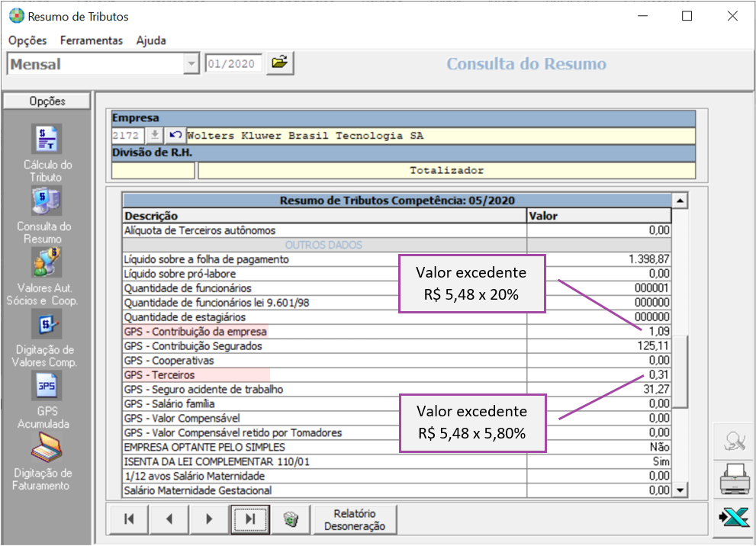Select Alíquota de Terceiros autônomos row
The width and height of the screenshot is (756, 546).
click(x=397, y=230)
